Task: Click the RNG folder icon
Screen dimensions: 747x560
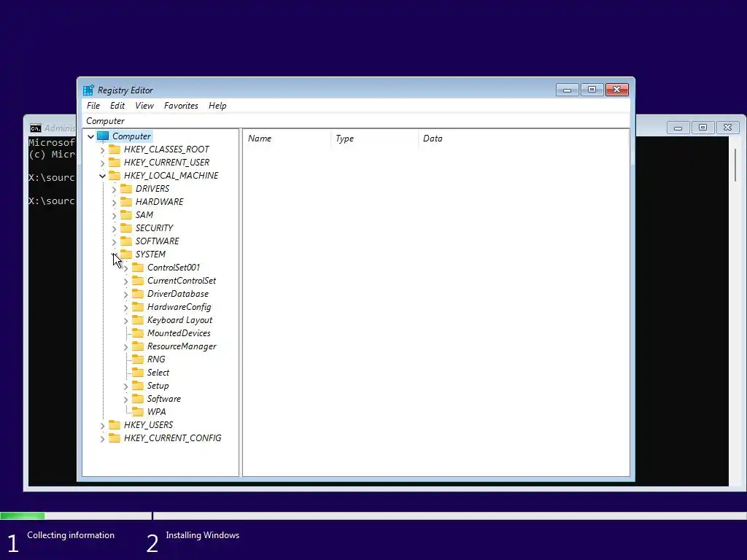Action: (x=138, y=359)
